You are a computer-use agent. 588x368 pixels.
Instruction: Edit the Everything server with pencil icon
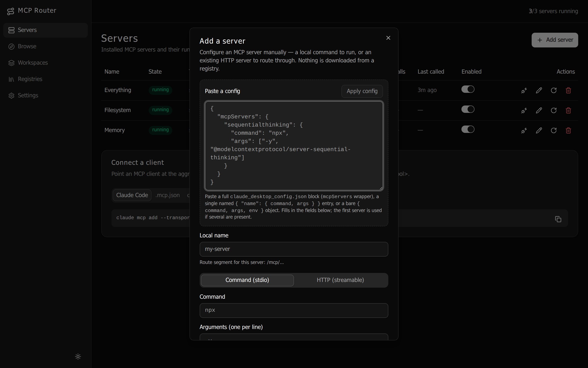539,91
